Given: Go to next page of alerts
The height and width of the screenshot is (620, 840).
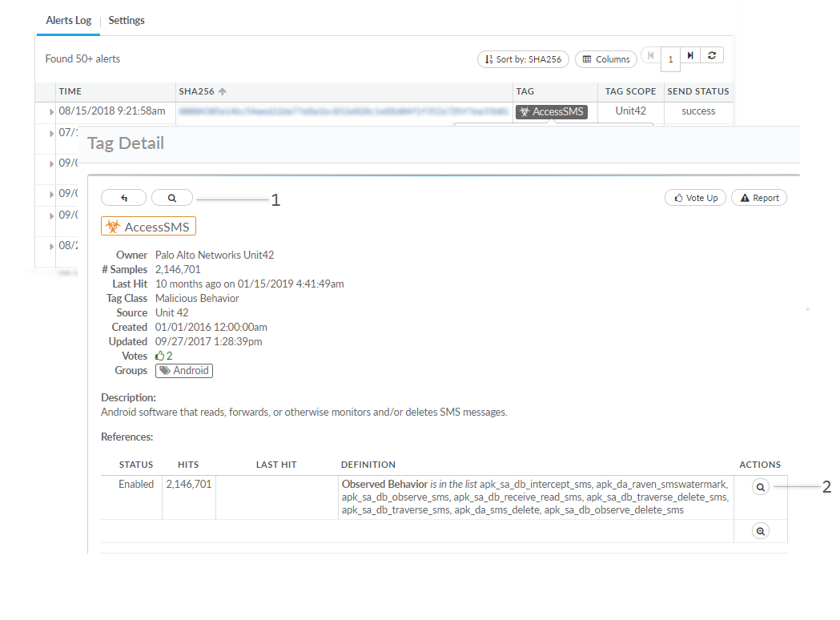Looking at the screenshot, I should (690, 55).
